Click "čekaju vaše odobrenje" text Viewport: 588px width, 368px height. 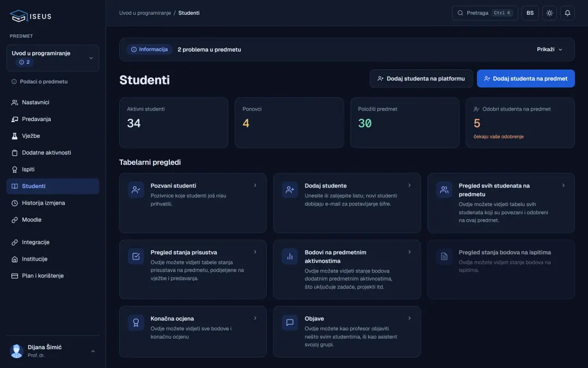pos(498,137)
